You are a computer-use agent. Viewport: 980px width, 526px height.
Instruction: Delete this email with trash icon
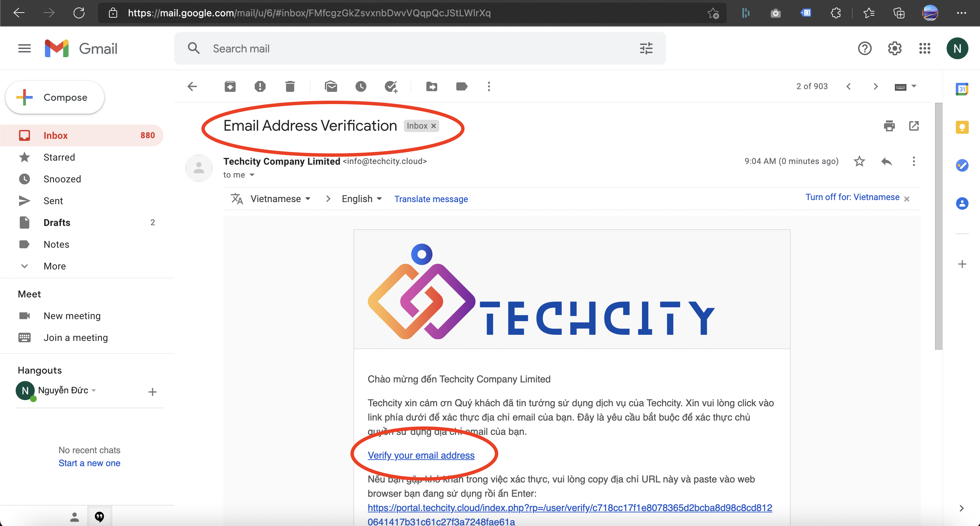click(x=290, y=86)
